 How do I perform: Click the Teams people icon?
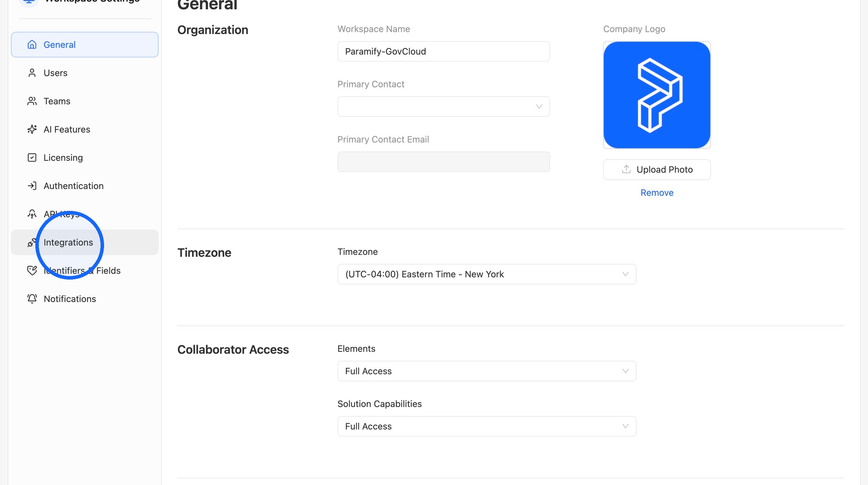click(32, 101)
